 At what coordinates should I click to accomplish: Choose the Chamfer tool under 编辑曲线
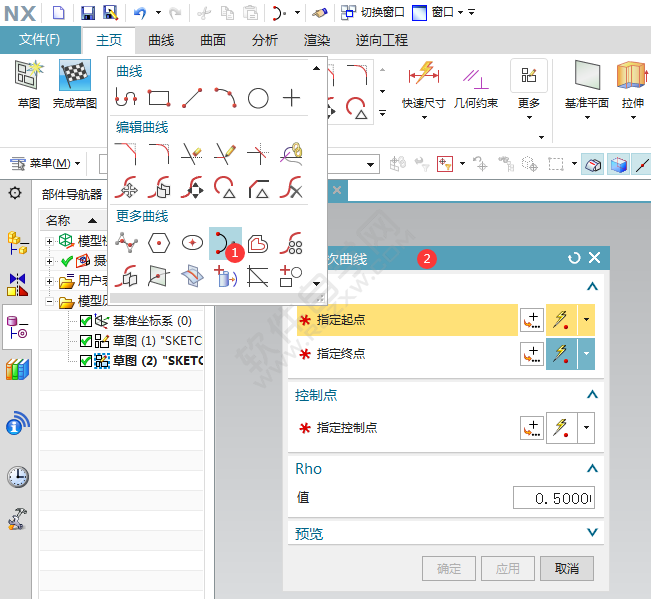click(x=126, y=154)
